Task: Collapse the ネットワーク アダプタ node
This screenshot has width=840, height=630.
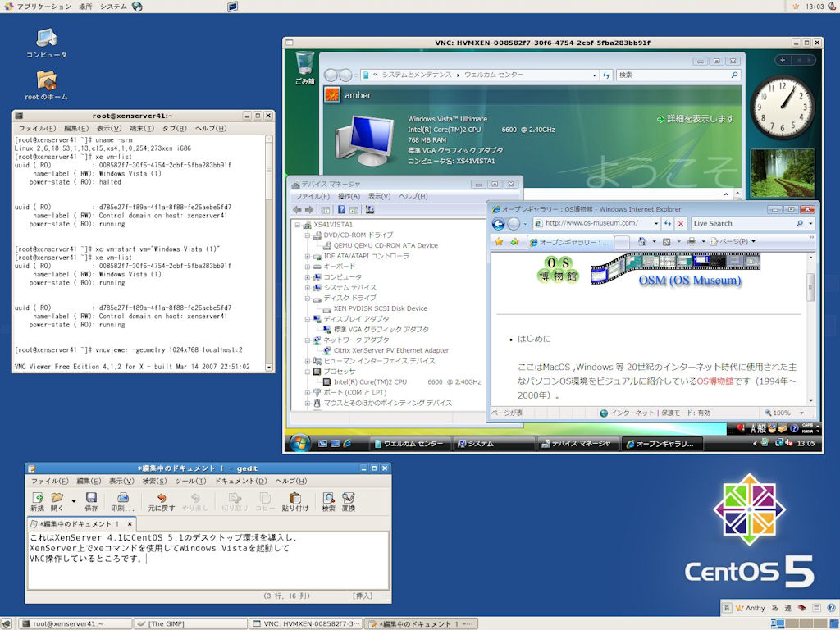Action: coord(308,340)
